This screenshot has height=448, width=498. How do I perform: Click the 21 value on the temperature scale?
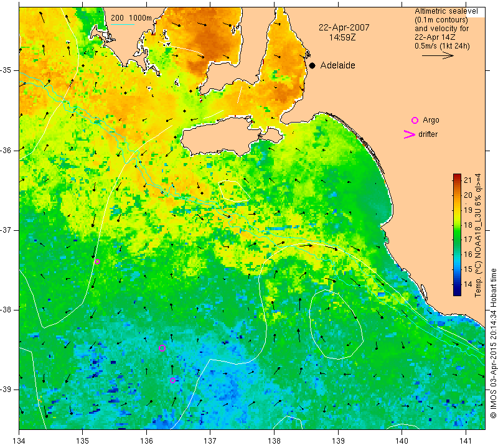pos(468,180)
